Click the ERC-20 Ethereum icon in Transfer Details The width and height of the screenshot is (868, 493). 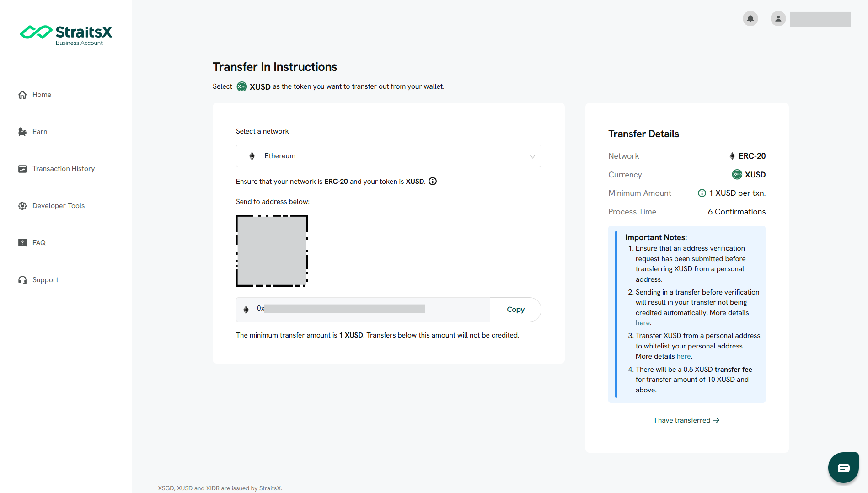732,156
